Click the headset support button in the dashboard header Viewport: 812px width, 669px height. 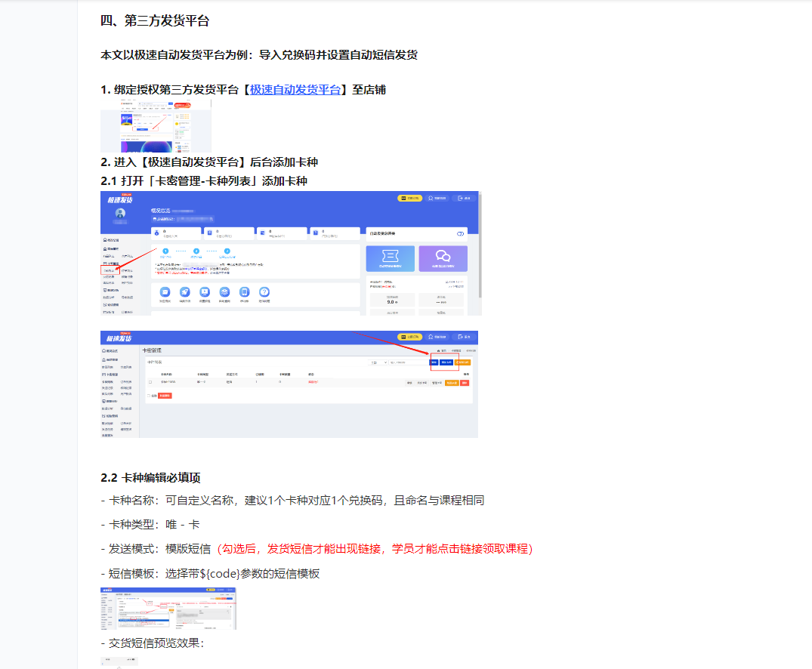[x=437, y=199]
